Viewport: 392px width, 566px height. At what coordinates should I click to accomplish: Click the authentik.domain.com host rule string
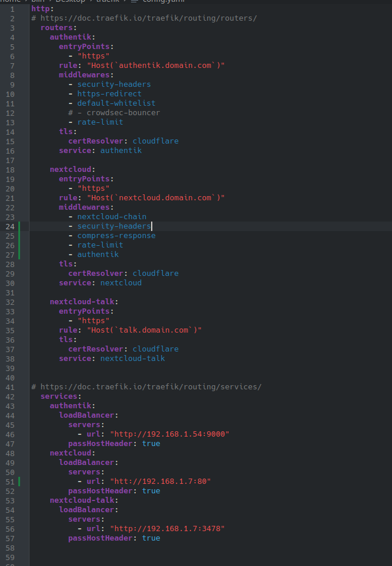156,66
